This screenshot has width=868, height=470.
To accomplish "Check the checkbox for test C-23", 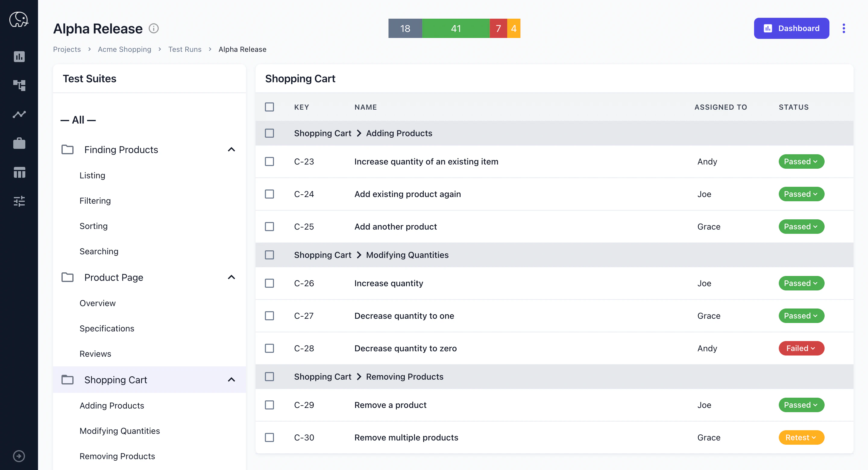I will [x=269, y=162].
